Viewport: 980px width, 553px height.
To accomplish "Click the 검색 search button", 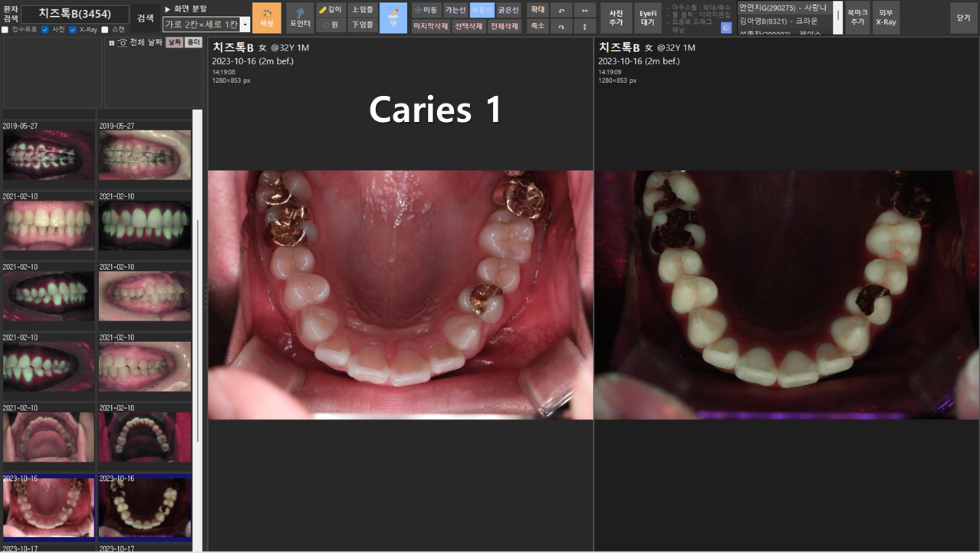I will pos(145,18).
